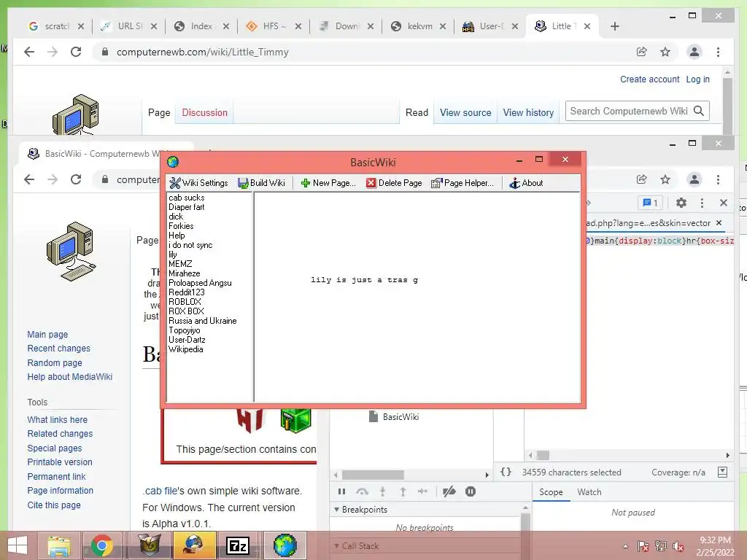Open 7-Zip from the taskbar

[x=238, y=545]
